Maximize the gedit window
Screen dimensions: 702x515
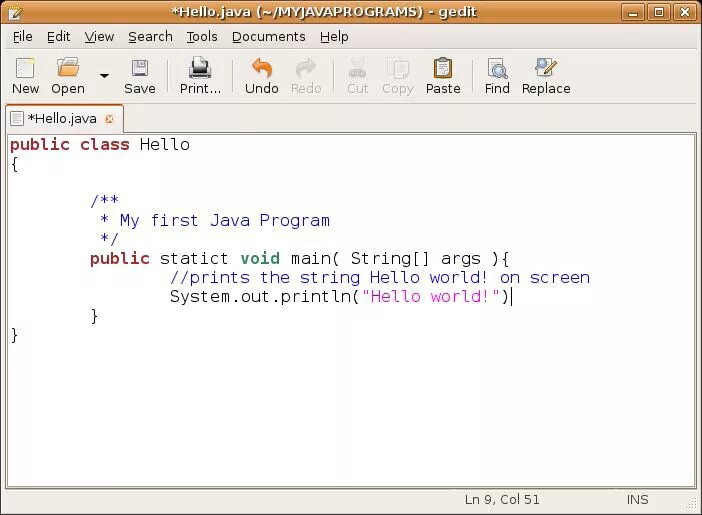(659, 13)
